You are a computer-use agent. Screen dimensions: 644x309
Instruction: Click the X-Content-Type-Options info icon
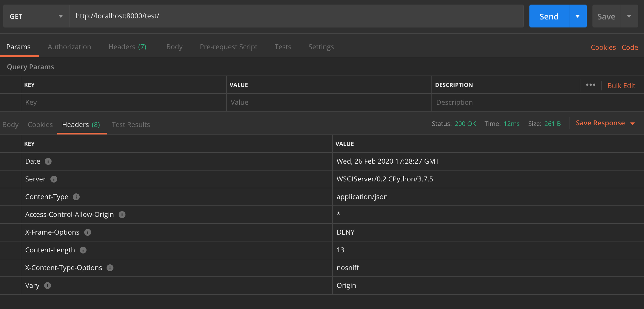pos(110,268)
